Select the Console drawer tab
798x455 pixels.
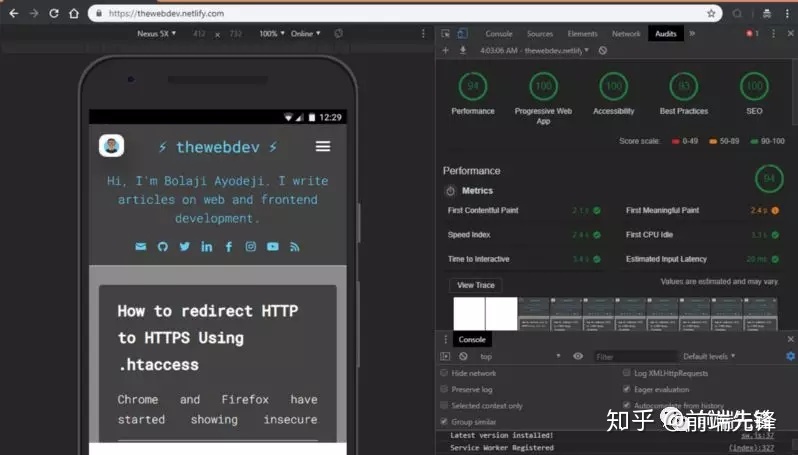coord(472,339)
